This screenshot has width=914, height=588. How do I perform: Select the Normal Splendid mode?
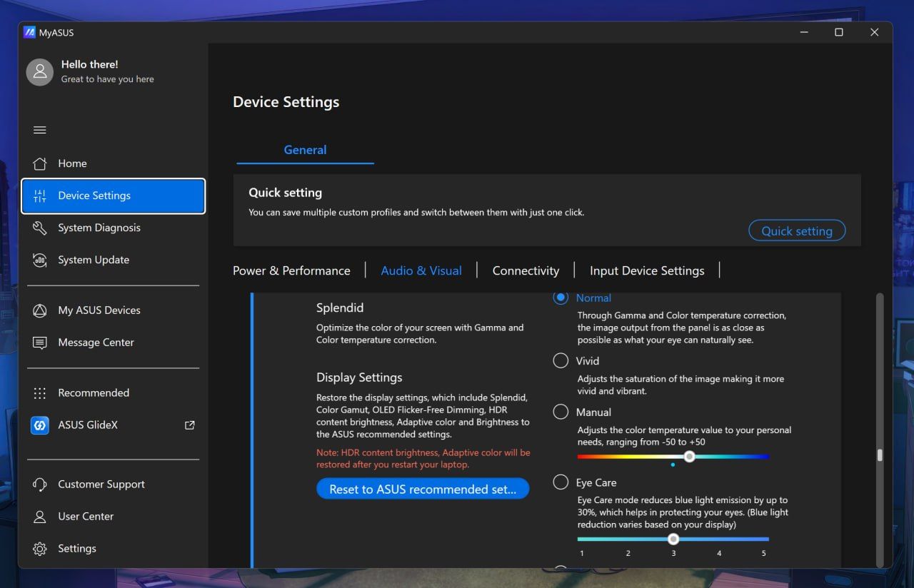[561, 298]
